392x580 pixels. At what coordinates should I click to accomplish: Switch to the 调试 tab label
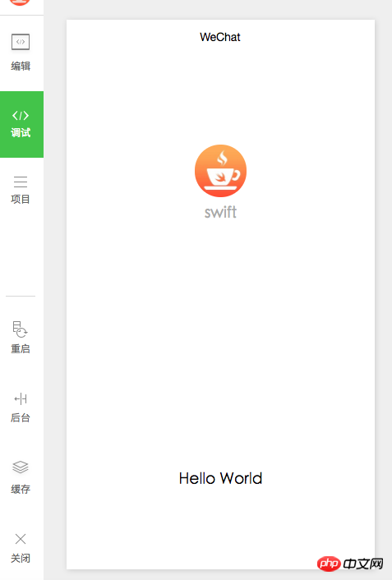(21, 132)
